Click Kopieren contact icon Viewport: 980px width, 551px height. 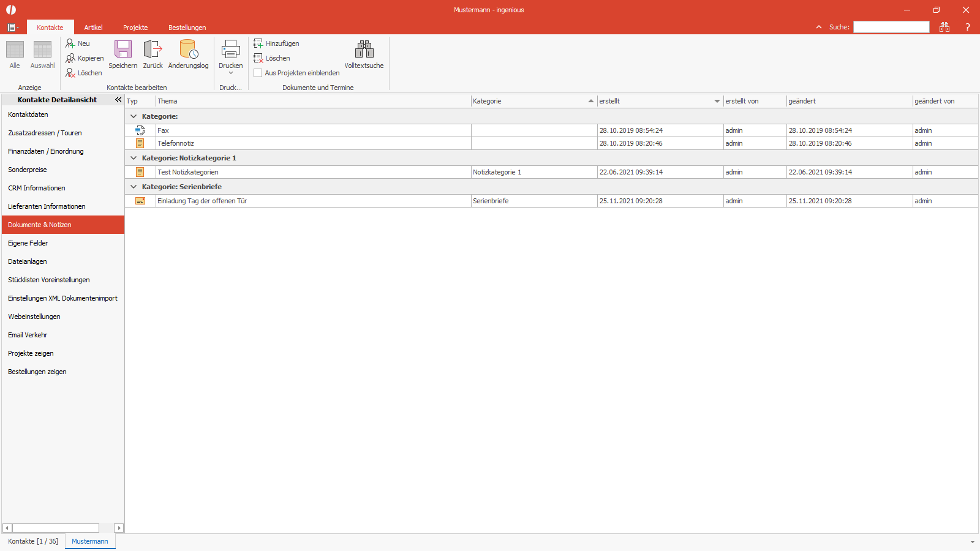pyautogui.click(x=70, y=58)
